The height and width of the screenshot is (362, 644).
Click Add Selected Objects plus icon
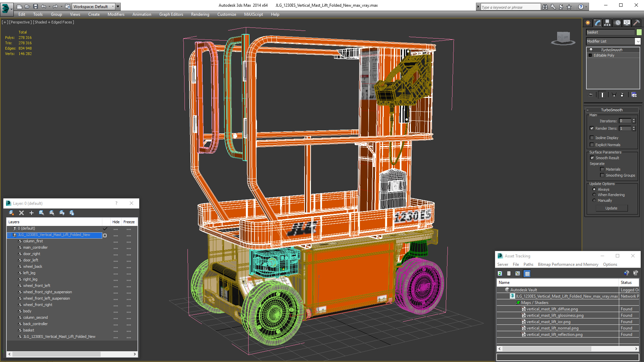(x=32, y=213)
